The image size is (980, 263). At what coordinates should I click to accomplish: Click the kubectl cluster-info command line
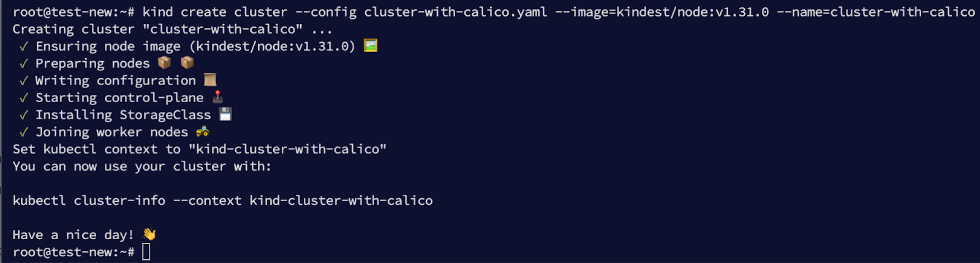click(x=223, y=201)
